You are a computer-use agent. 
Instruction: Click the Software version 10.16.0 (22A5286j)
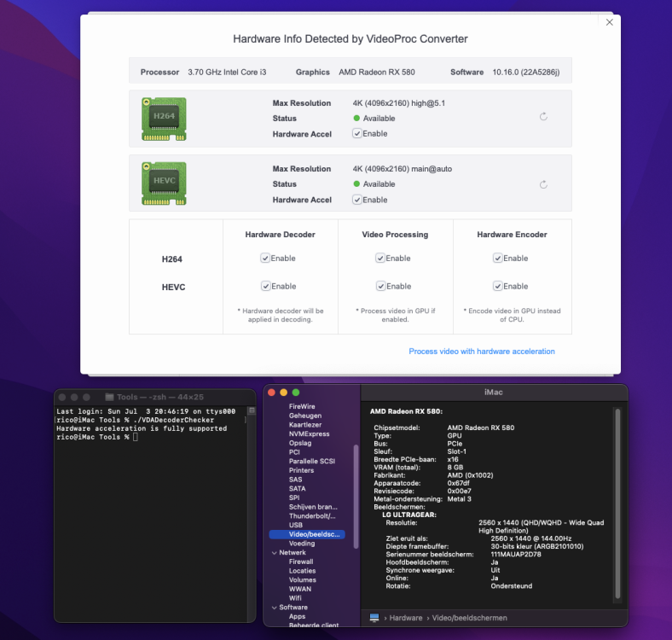[526, 72]
